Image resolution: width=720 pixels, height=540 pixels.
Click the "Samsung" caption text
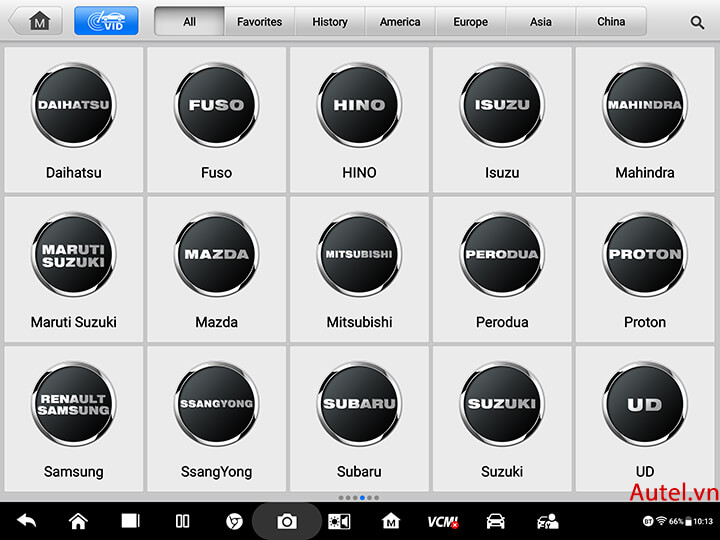click(x=73, y=472)
